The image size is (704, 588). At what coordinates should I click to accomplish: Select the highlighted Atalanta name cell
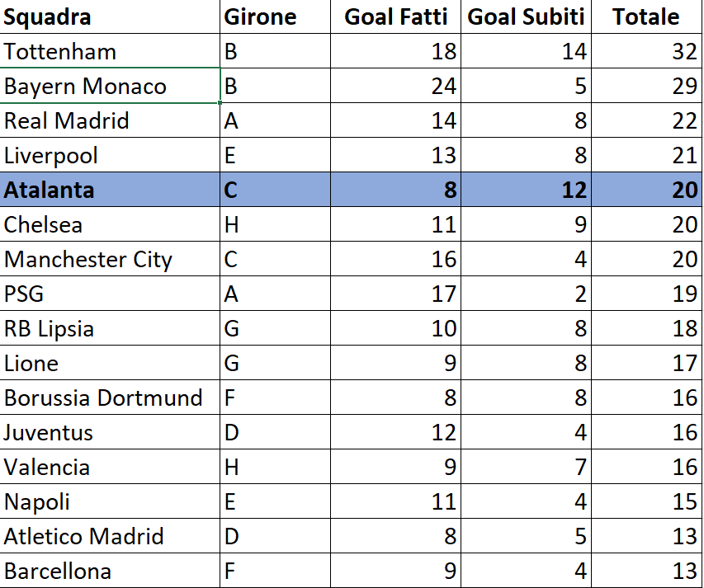[111, 191]
